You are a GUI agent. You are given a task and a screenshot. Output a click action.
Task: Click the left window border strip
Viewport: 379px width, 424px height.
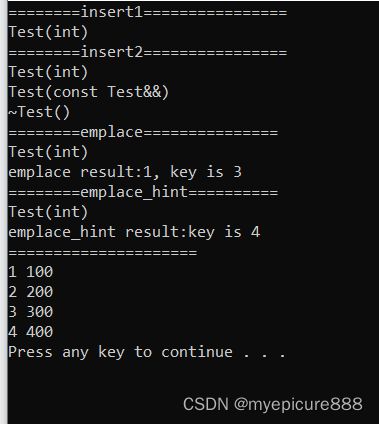[x=4, y=212]
